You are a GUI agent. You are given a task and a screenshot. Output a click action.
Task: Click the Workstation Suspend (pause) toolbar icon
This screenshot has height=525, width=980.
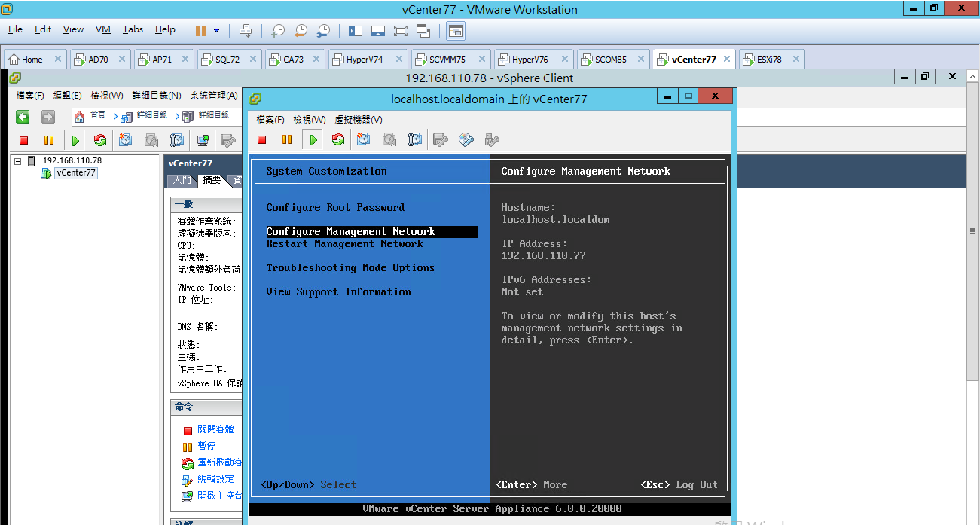pyautogui.click(x=200, y=31)
